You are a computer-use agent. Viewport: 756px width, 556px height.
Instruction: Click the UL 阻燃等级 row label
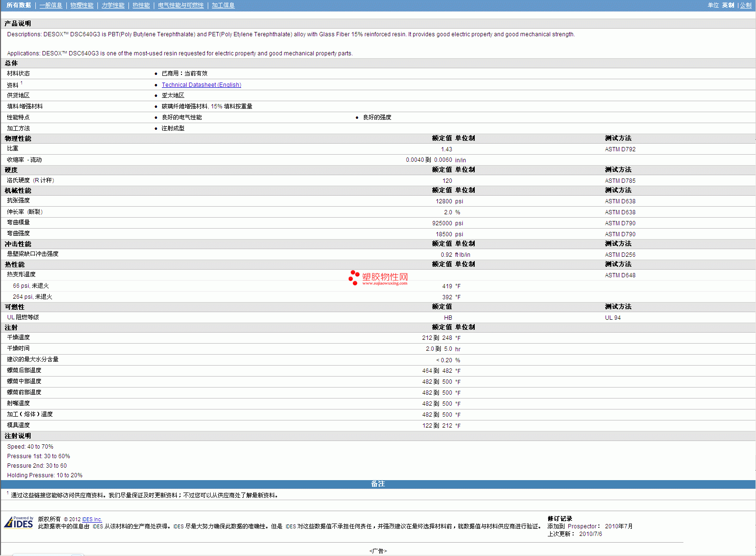(23, 317)
